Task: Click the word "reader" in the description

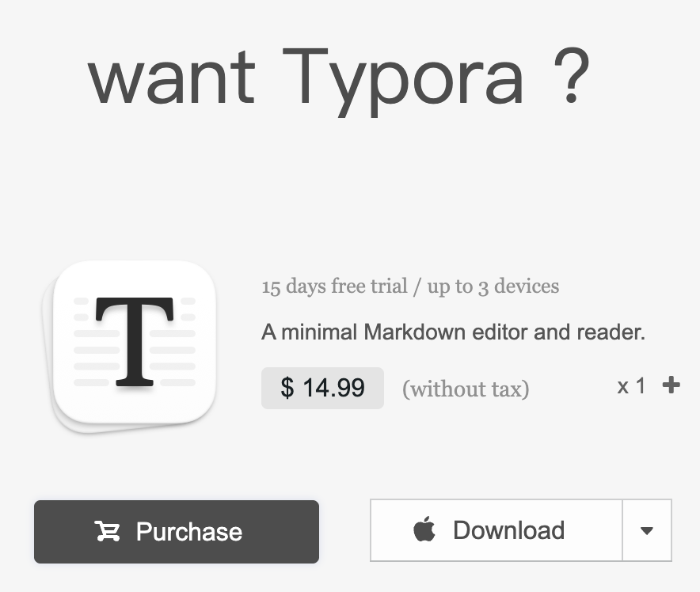Action: tap(617, 332)
